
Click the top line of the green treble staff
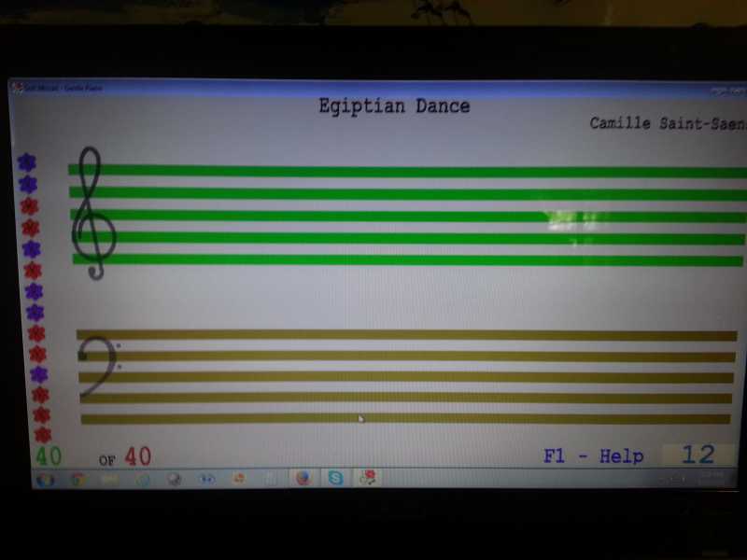point(408,171)
